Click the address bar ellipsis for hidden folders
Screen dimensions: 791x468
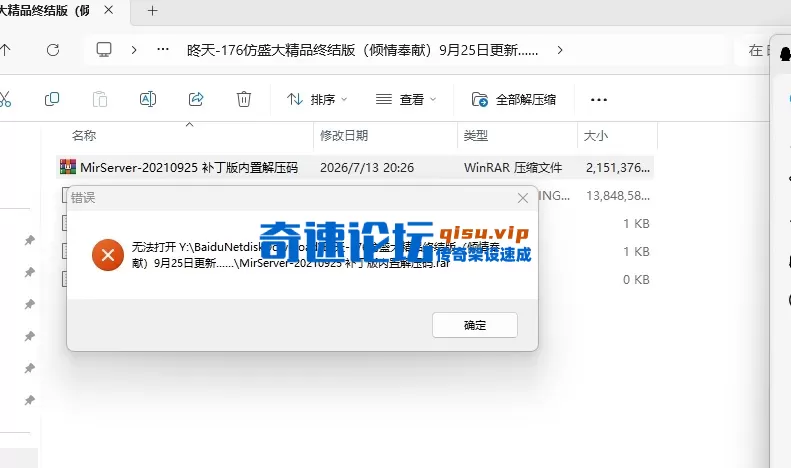(x=163, y=49)
